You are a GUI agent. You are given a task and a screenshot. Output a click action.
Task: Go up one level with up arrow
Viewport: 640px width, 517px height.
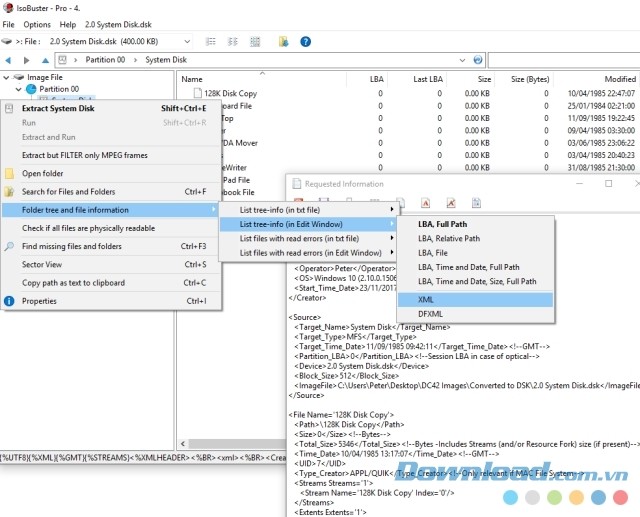[x=45, y=60]
